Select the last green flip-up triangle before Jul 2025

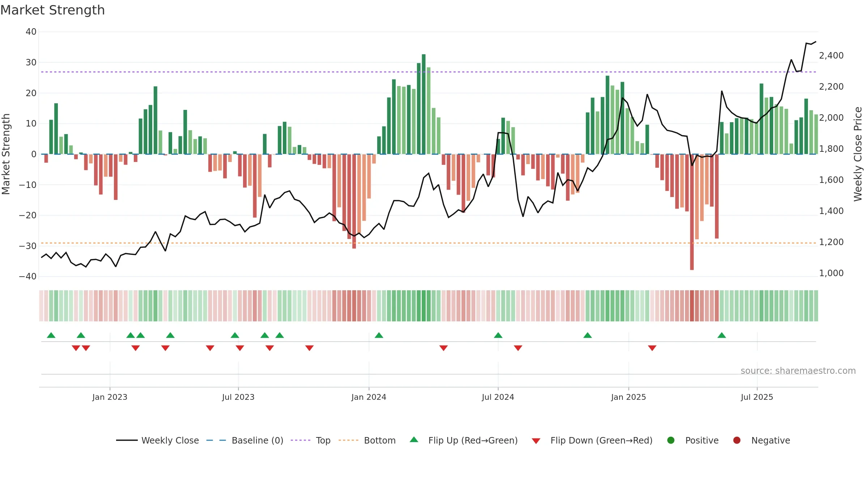[722, 335]
